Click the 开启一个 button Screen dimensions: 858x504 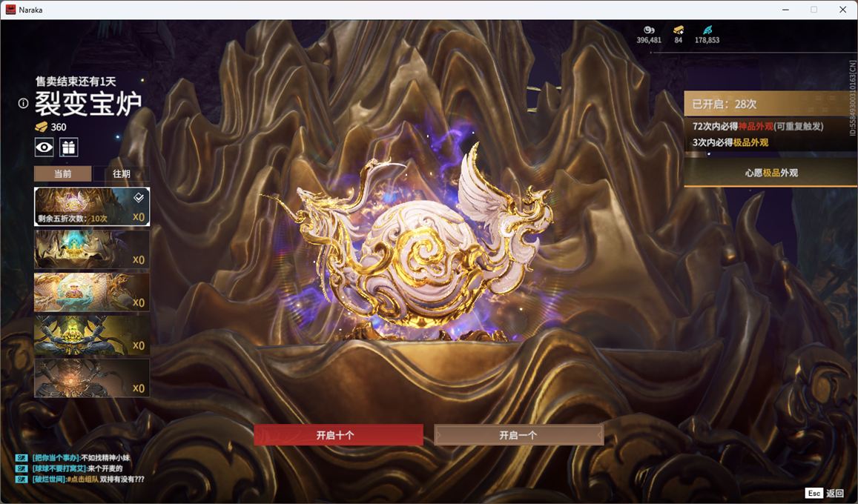[519, 435]
